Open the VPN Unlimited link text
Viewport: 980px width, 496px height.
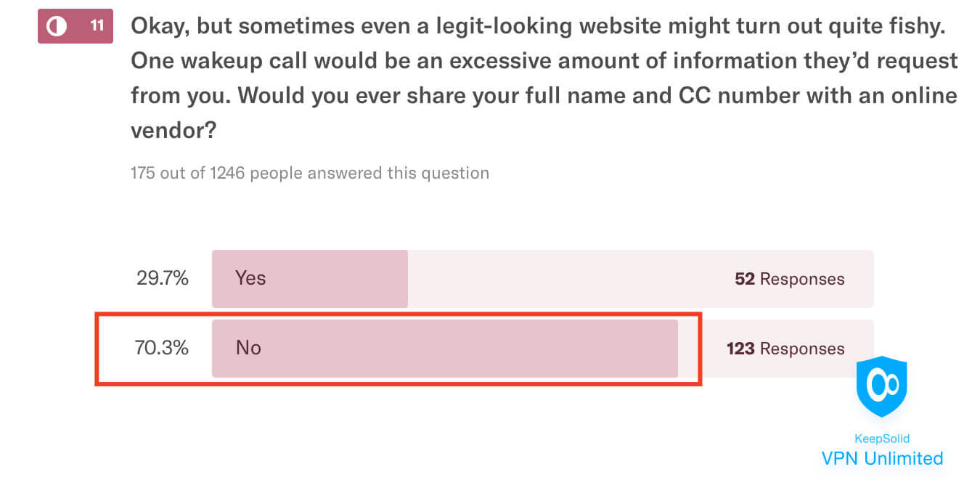[x=882, y=458]
